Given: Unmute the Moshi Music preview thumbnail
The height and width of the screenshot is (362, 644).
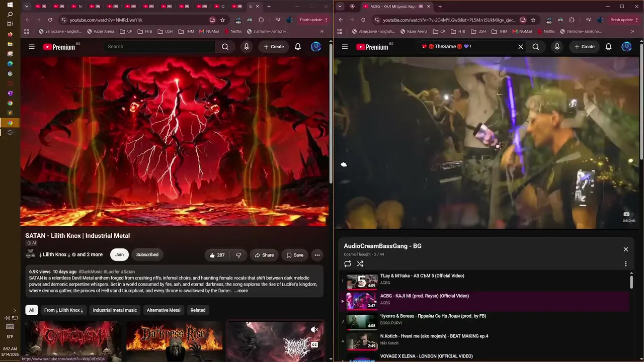Looking at the screenshot, I should [x=314, y=329].
